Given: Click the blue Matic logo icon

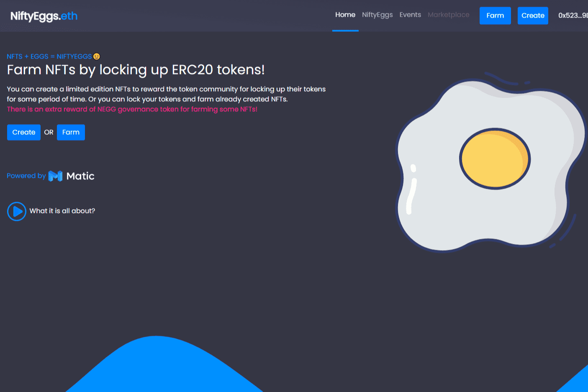Looking at the screenshot, I should tap(55, 176).
